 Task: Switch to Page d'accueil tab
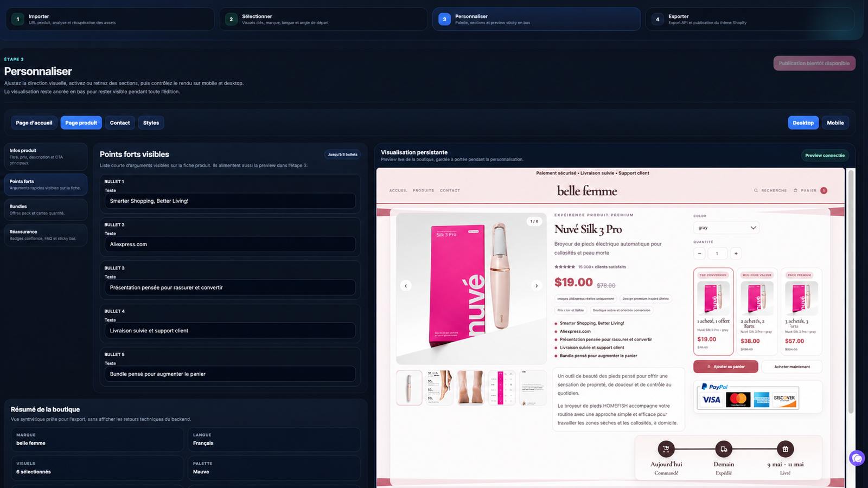(x=34, y=123)
